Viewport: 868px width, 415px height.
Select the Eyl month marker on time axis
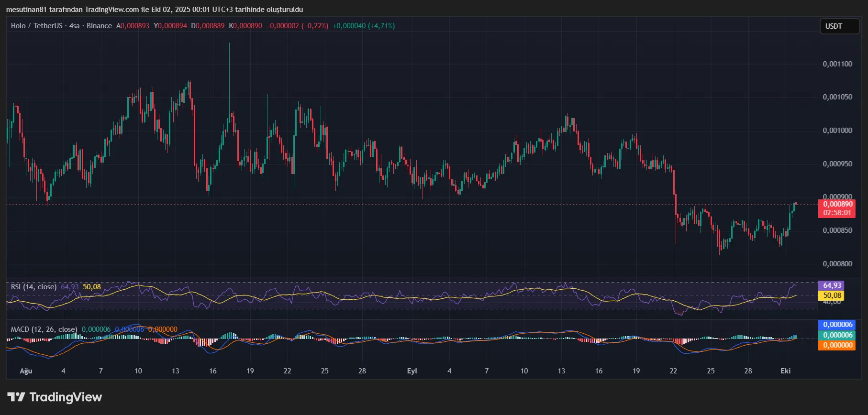click(412, 371)
